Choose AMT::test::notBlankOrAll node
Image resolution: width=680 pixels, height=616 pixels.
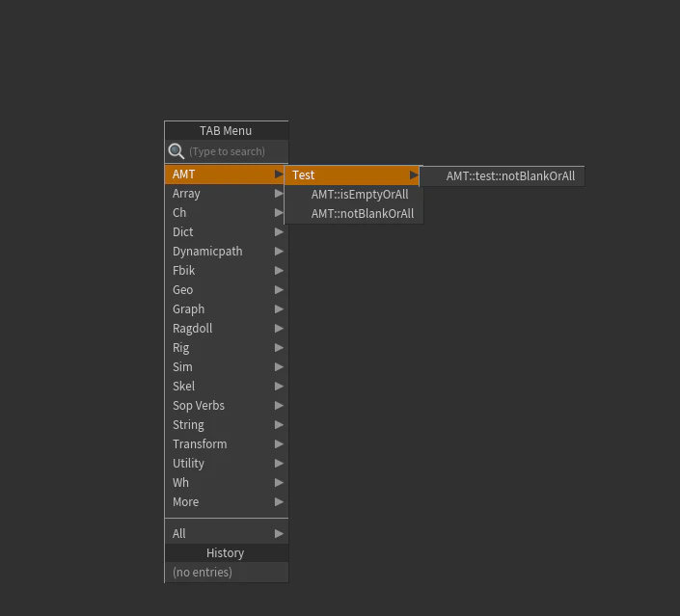pyautogui.click(x=503, y=176)
